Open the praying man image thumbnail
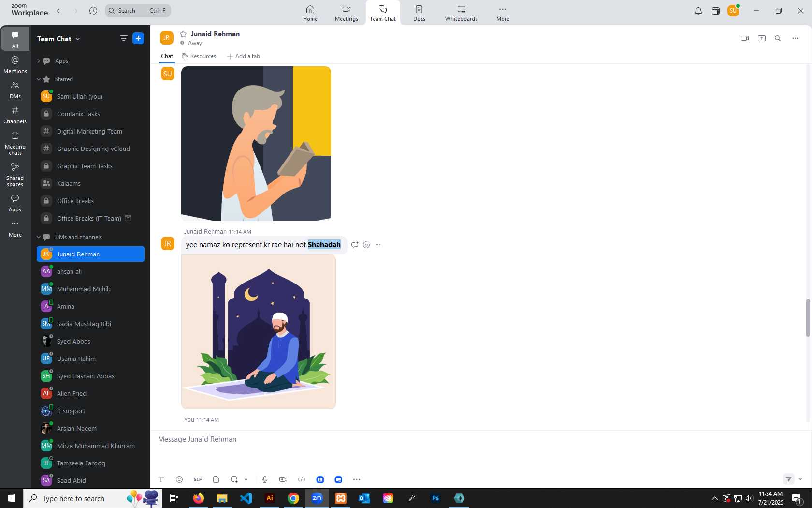 [x=259, y=332]
